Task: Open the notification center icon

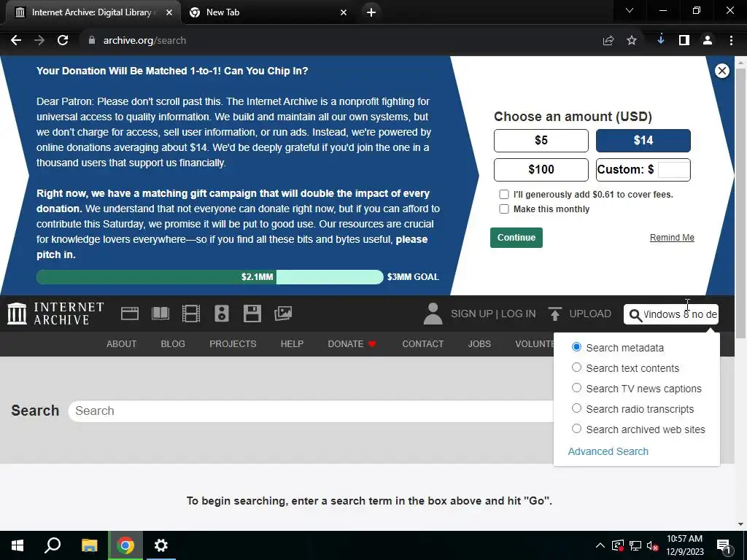Action: (724, 545)
